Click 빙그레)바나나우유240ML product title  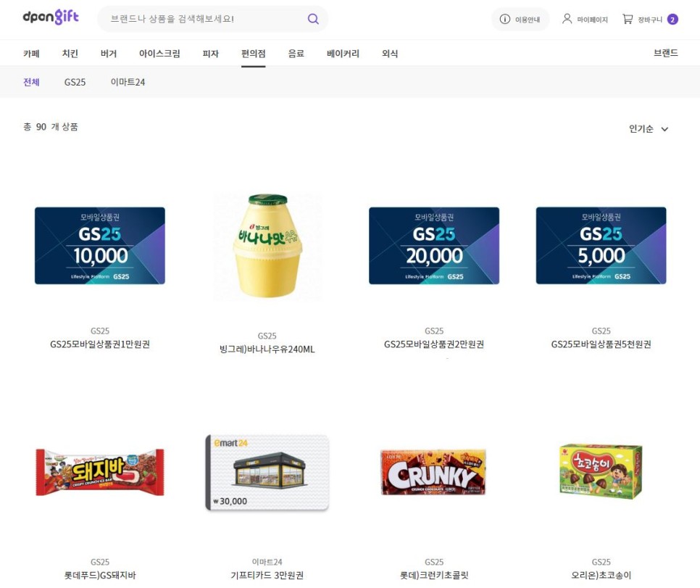(x=267, y=349)
